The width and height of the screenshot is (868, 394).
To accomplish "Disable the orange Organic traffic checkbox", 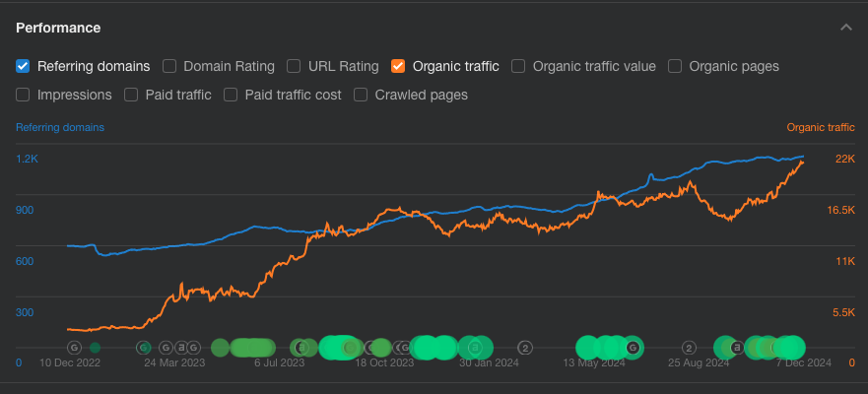I will 398,67.
